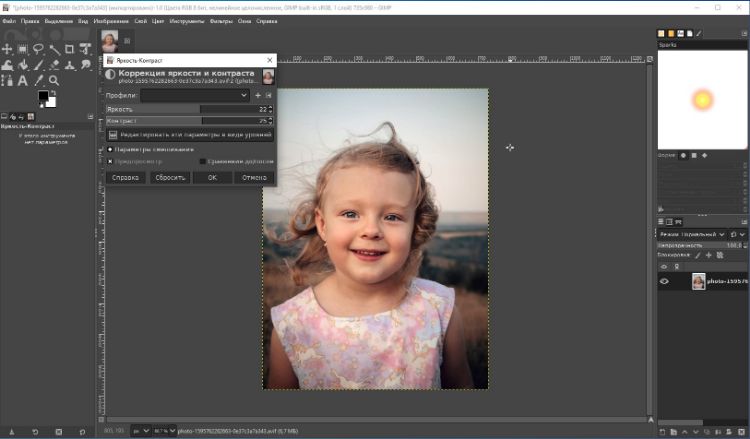Select the Text tool
The height and width of the screenshot is (439, 750).
click(23, 80)
